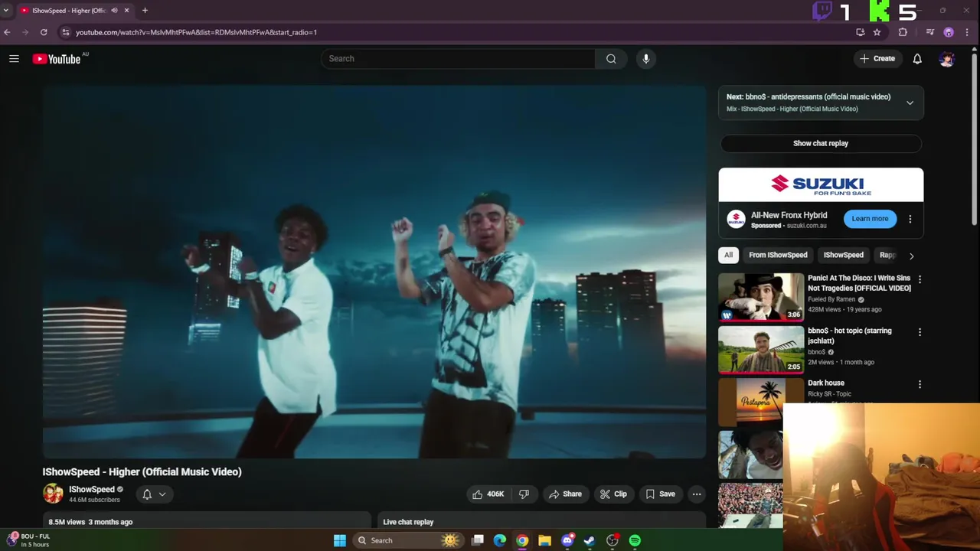Screen dimensions: 980x551
Task: Click the video title below the player
Action: click(x=142, y=472)
